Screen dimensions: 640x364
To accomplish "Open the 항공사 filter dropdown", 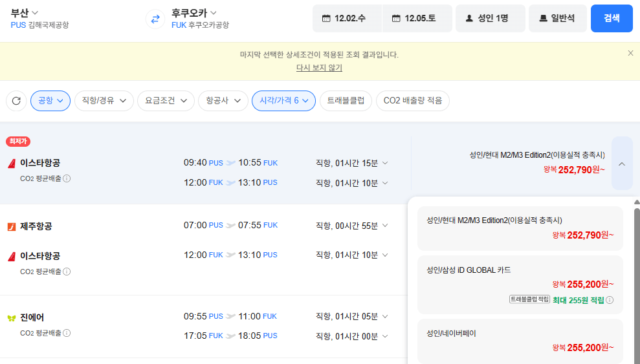I will [x=223, y=101].
